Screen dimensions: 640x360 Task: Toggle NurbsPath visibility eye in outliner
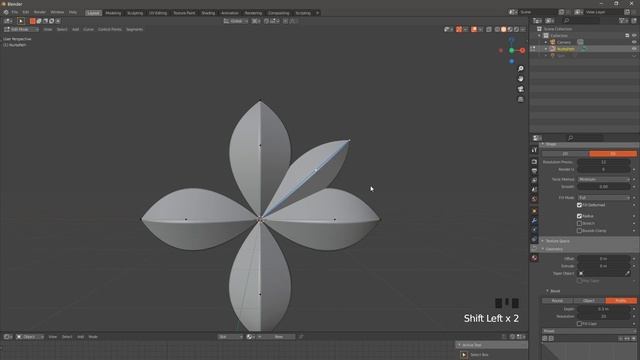(x=634, y=49)
